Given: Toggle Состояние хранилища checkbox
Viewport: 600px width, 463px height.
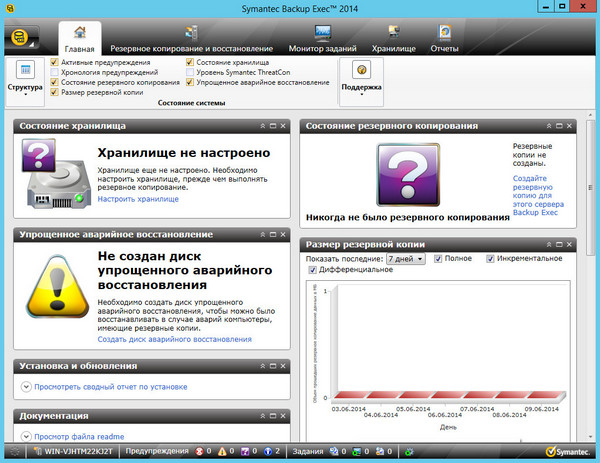Looking at the screenshot, I should pyautogui.click(x=190, y=62).
